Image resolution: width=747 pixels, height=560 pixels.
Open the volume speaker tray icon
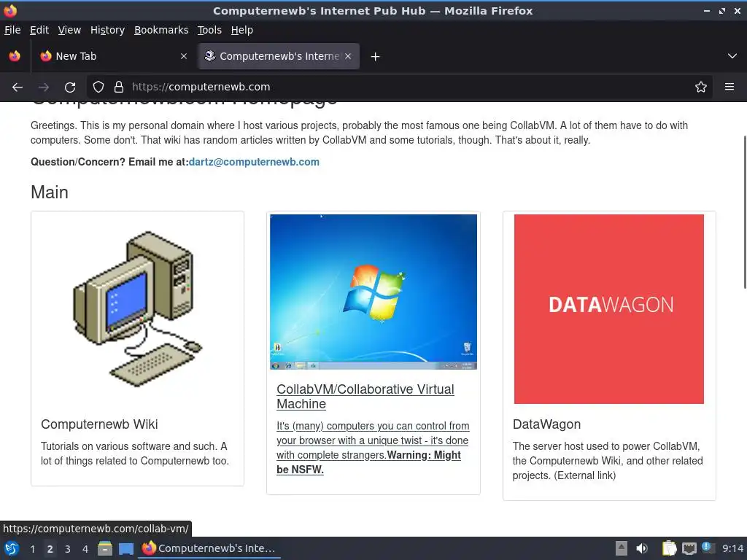[x=642, y=548]
